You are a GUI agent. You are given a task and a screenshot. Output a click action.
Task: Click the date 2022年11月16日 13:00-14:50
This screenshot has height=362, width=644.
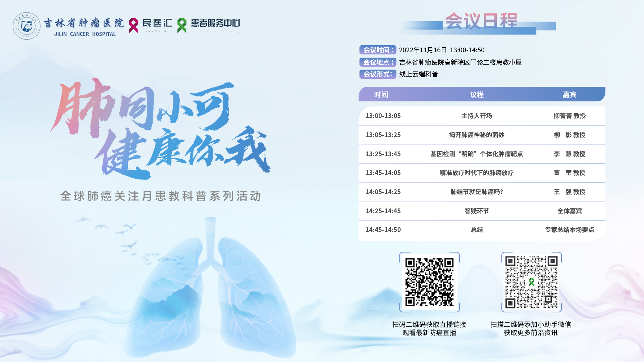pos(442,50)
